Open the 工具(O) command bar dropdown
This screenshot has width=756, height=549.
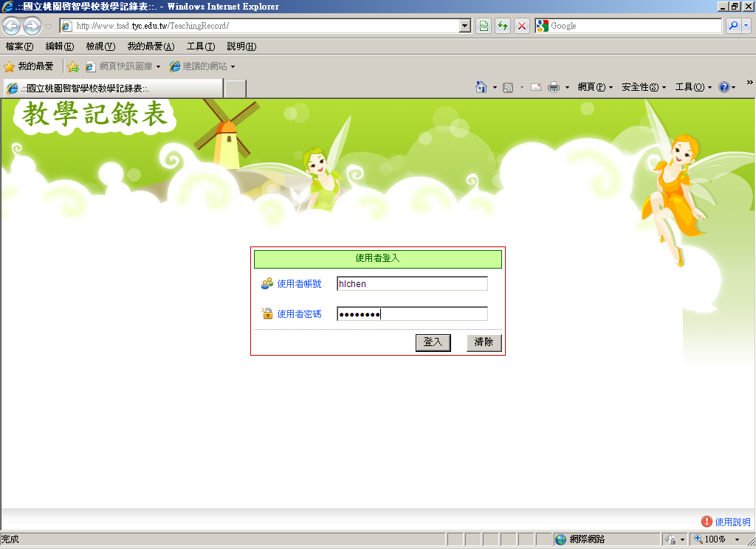[x=693, y=87]
